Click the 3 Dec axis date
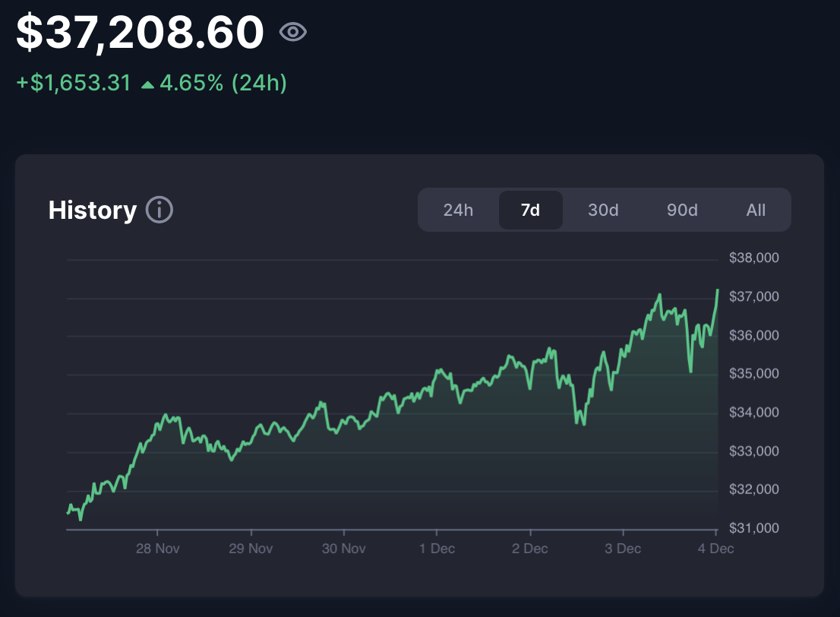Screen dimensions: 840x617 point(623,549)
